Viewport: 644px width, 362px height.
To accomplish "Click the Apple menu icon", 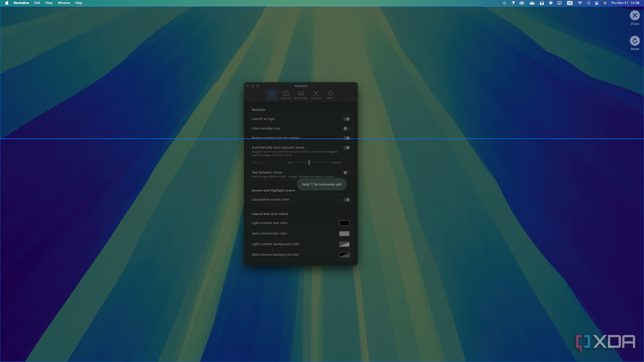I will point(7,3).
